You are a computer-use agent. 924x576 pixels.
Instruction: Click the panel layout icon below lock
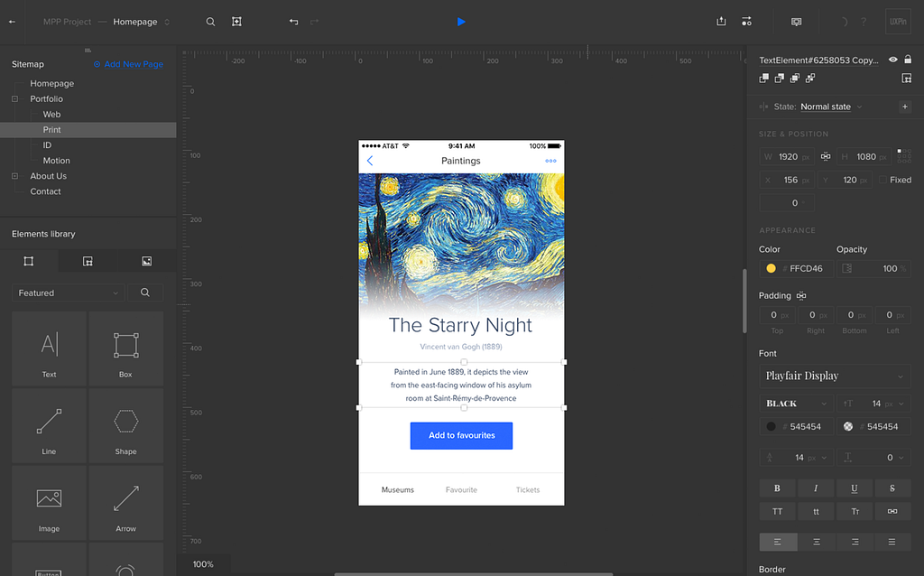pyautogui.click(x=907, y=78)
